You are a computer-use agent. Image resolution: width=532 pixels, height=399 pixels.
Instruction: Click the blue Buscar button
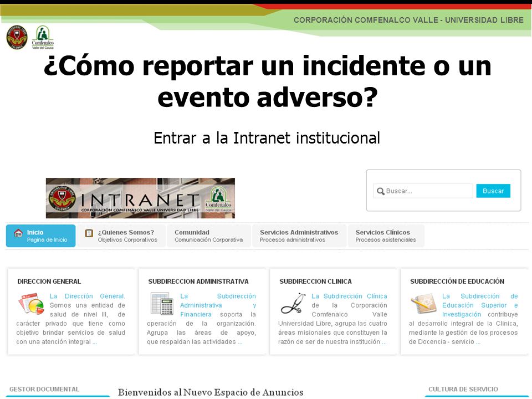493,191
